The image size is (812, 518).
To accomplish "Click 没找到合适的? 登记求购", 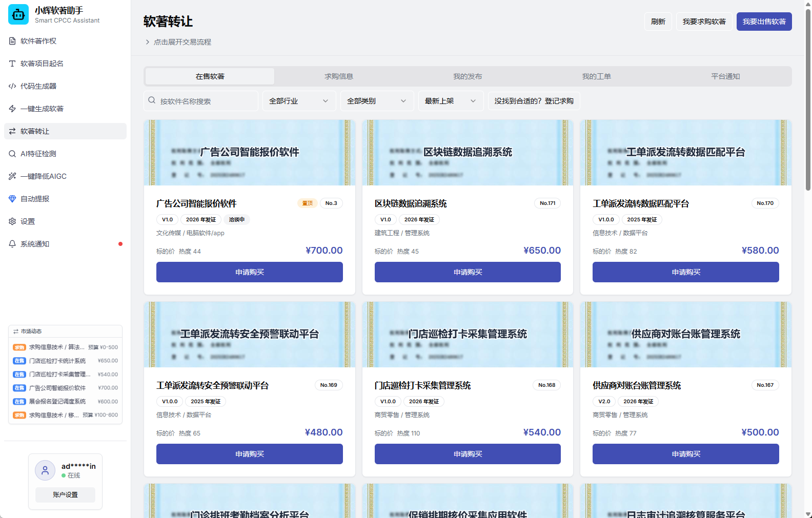I will 534,101.
